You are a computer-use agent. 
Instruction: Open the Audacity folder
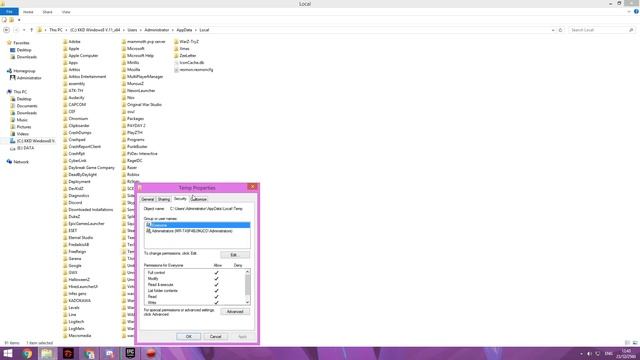[x=73, y=98]
